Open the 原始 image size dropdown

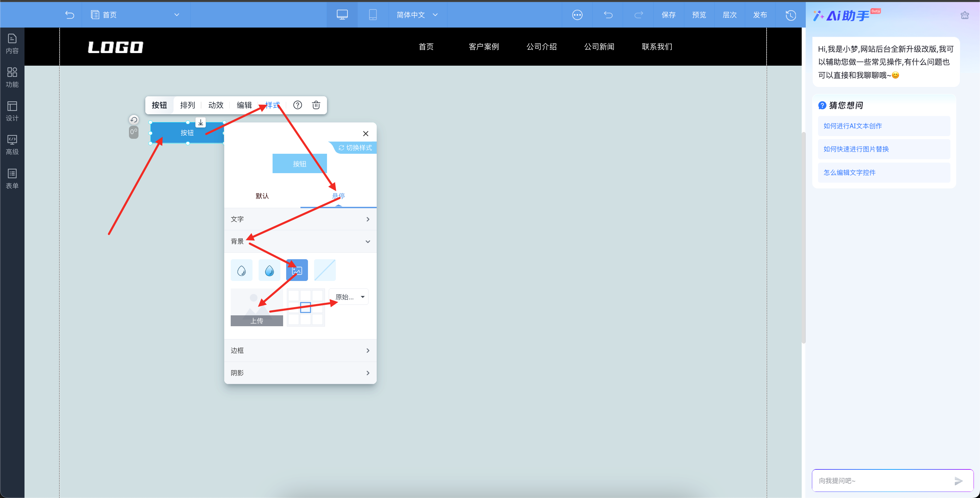349,297
